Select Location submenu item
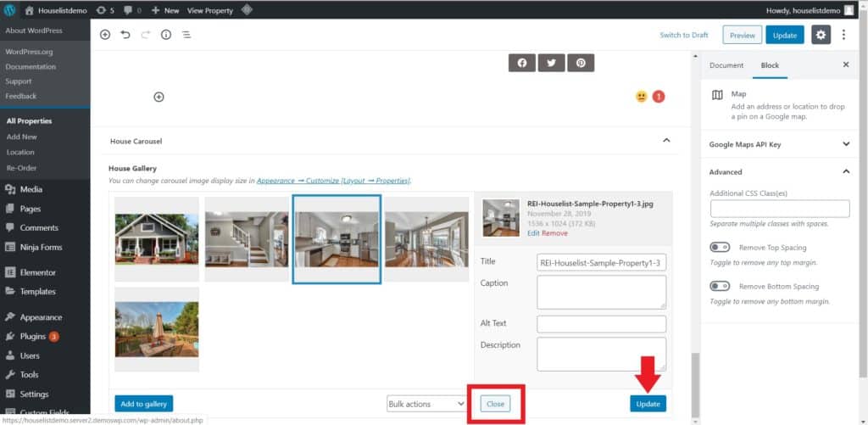 pos(20,152)
